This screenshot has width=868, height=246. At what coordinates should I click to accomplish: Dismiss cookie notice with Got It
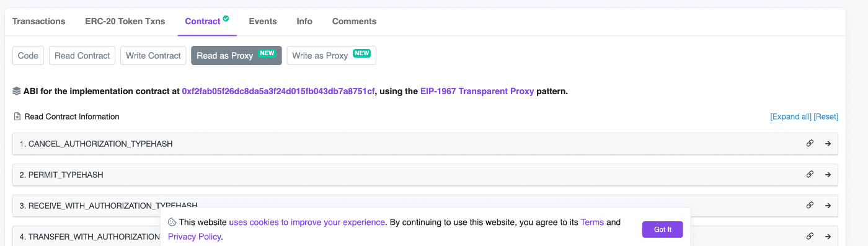click(662, 229)
